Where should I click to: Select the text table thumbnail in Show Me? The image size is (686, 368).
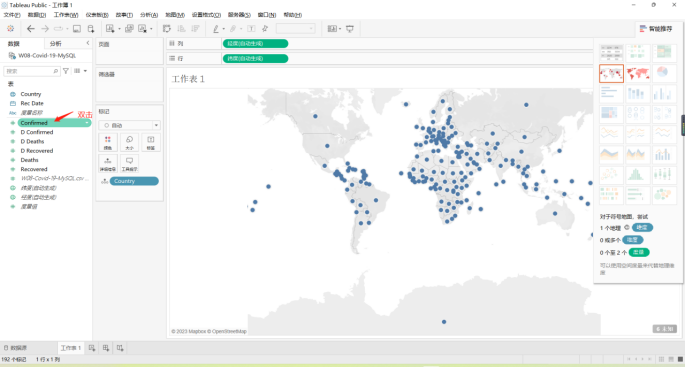pos(611,53)
